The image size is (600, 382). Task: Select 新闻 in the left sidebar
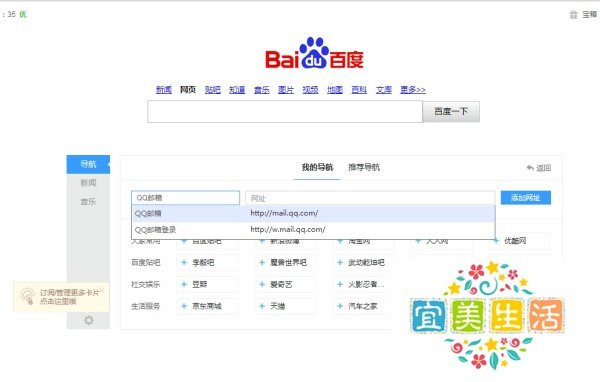(x=88, y=183)
